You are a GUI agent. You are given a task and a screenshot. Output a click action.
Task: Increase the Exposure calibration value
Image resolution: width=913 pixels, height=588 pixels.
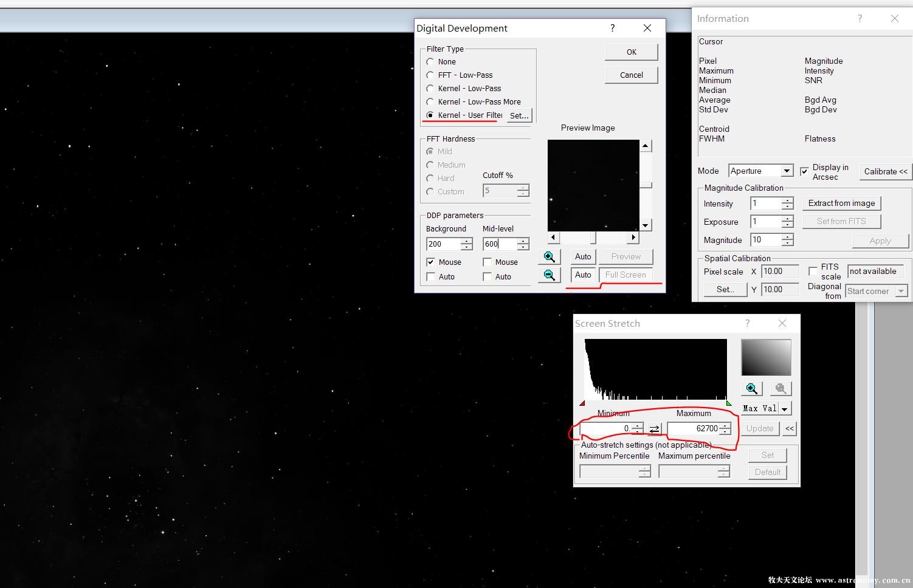point(788,219)
